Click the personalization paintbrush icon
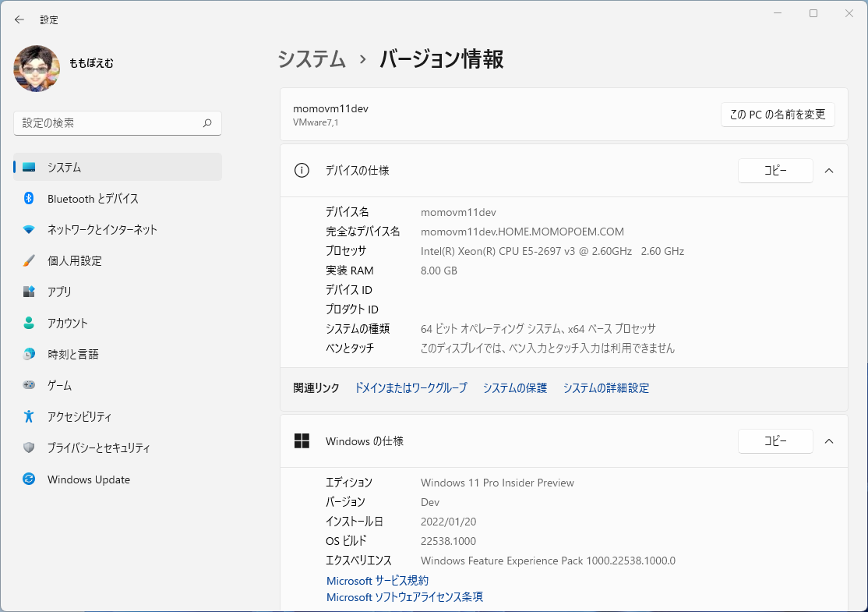Screen dimensions: 868x612 click(x=29, y=260)
